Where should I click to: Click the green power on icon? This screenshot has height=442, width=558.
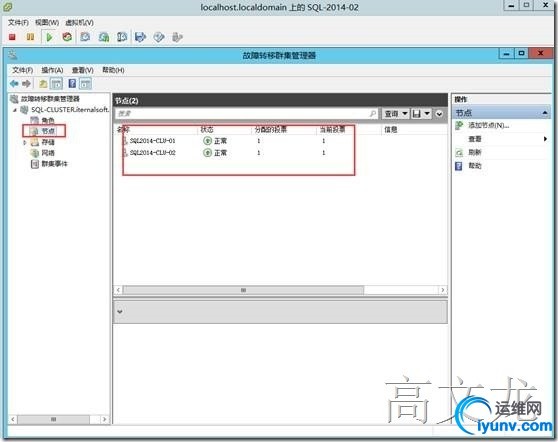(x=49, y=37)
